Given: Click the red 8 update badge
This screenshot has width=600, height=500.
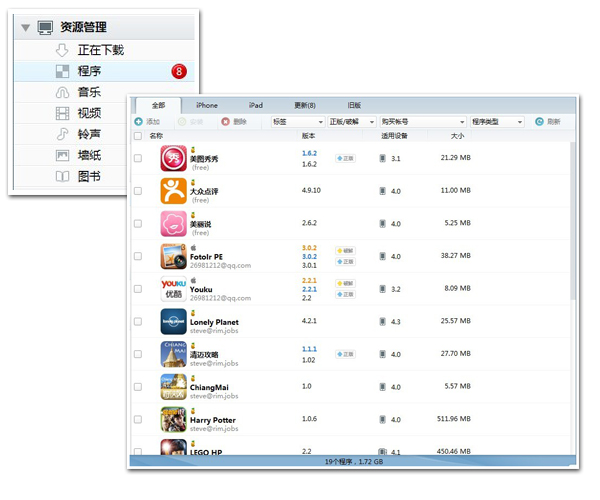Looking at the screenshot, I should (x=179, y=71).
